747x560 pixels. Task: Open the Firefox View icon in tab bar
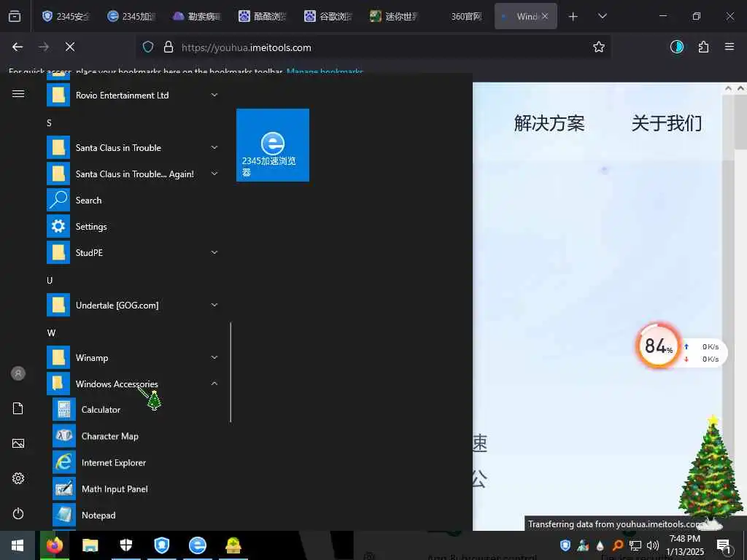pyautogui.click(x=15, y=16)
